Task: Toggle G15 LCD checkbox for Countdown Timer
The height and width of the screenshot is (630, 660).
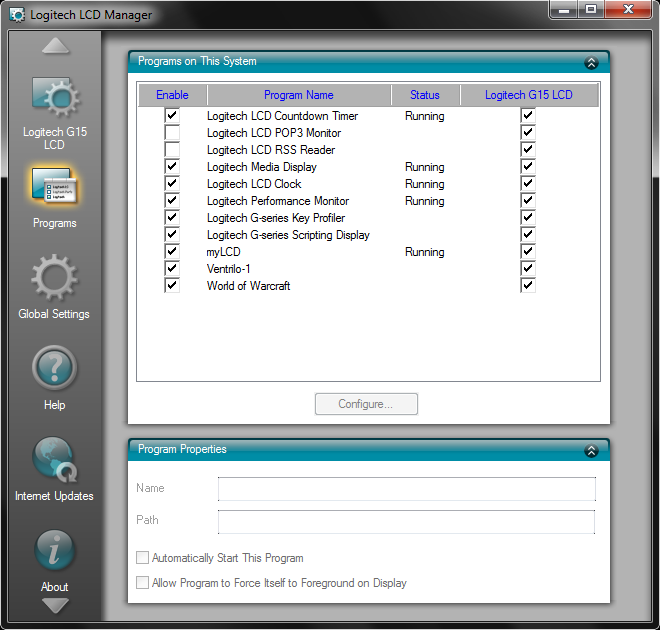Action: click(x=528, y=116)
